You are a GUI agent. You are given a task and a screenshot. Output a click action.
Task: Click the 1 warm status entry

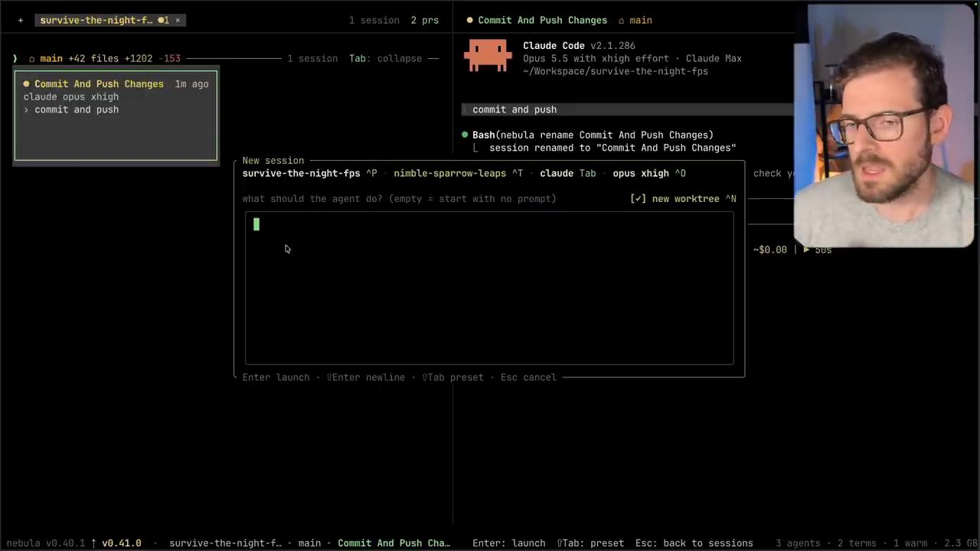[910, 543]
